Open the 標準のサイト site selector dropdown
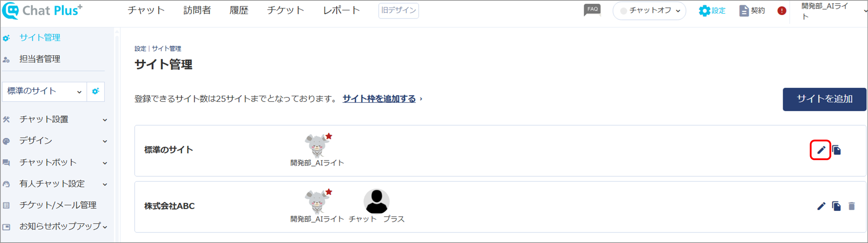Image resolution: width=868 pixels, height=243 pixels. point(45,91)
